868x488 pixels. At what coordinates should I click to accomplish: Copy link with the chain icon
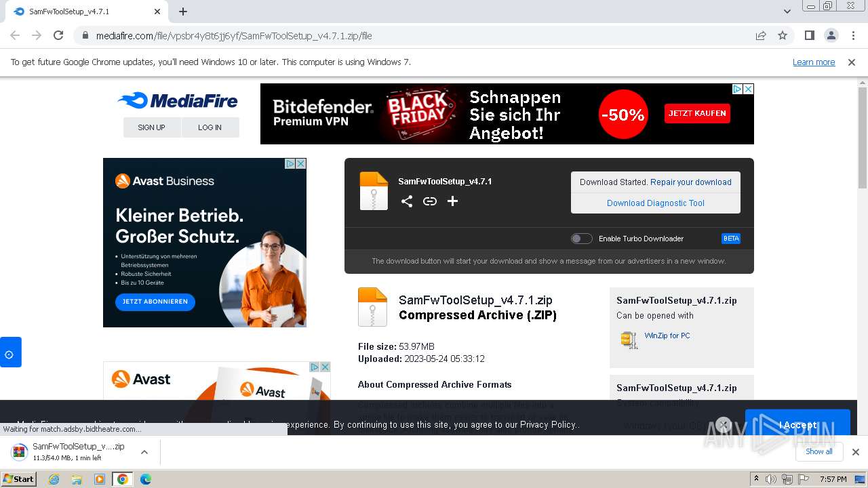tap(430, 201)
